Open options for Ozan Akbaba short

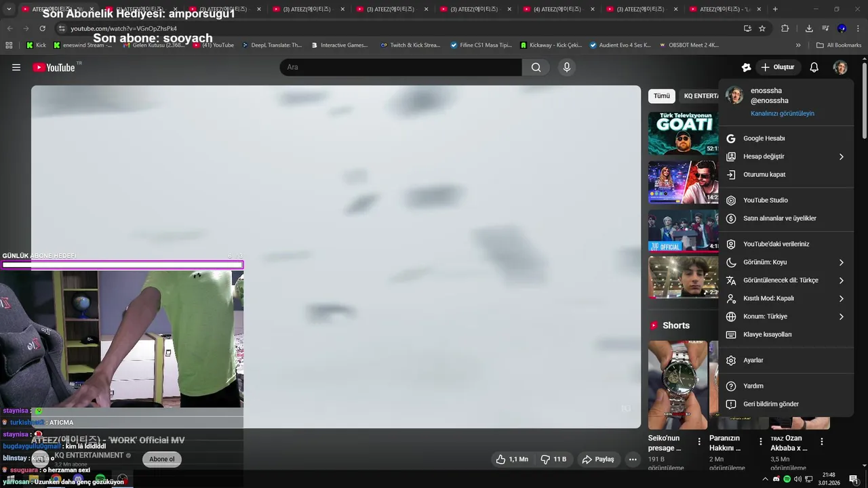point(821,441)
